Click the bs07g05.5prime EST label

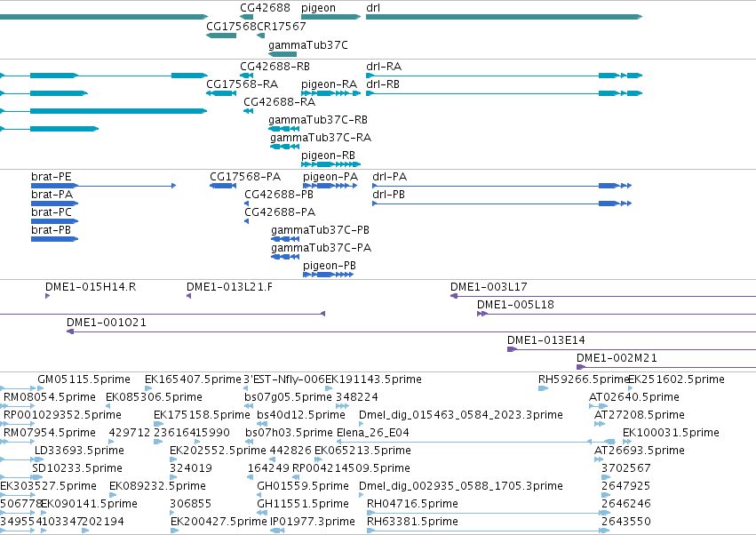[289, 398]
